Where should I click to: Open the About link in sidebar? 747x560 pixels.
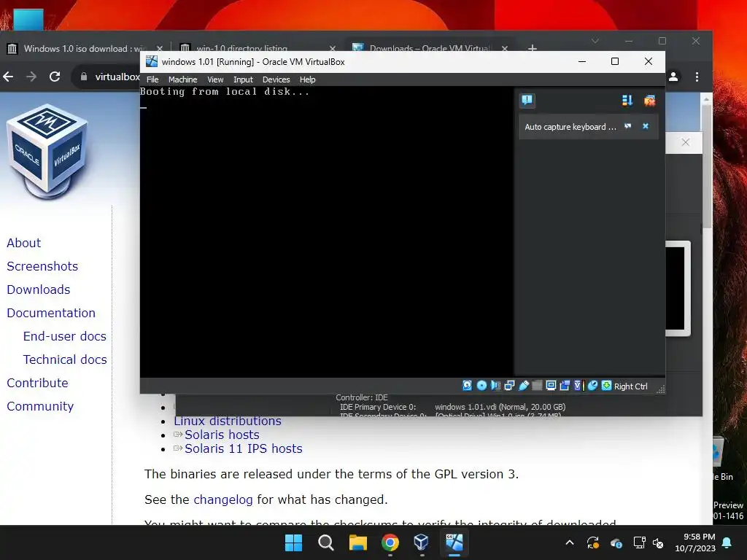tap(24, 243)
